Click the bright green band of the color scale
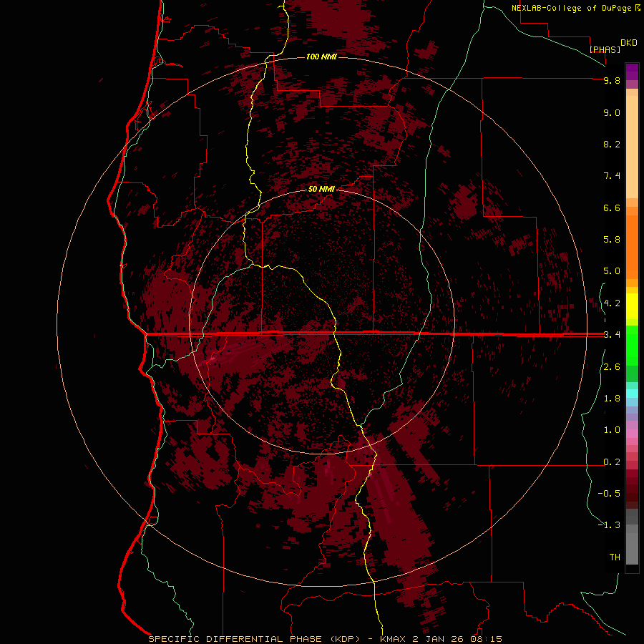The height and width of the screenshot is (644, 644). click(632, 345)
